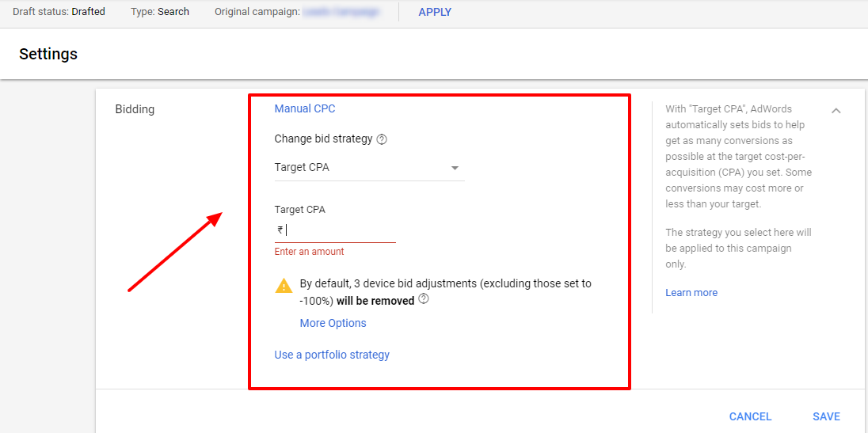The image size is (868, 433).
Task: Select Use a portfolio strategy
Action: point(332,355)
